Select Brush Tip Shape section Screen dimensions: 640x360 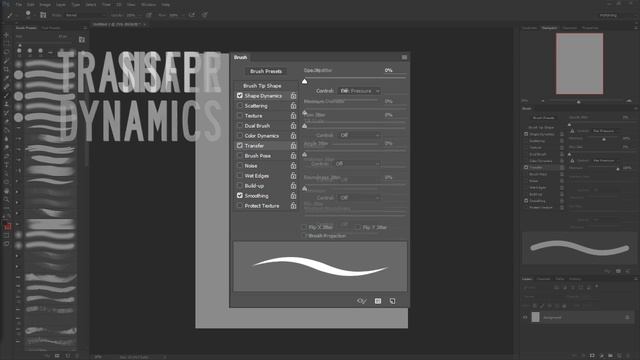pyautogui.click(x=262, y=86)
